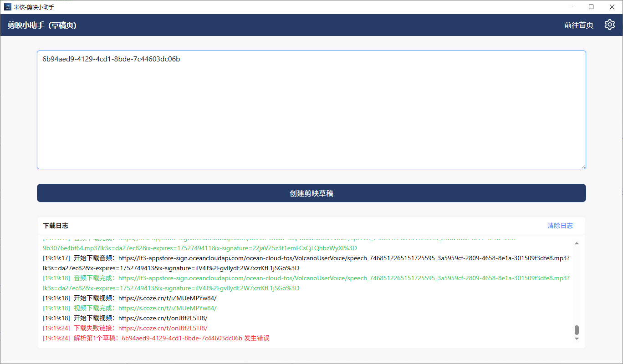This screenshot has height=364, width=623.
Task: Clear the log with 清除日志
Action: point(560,226)
